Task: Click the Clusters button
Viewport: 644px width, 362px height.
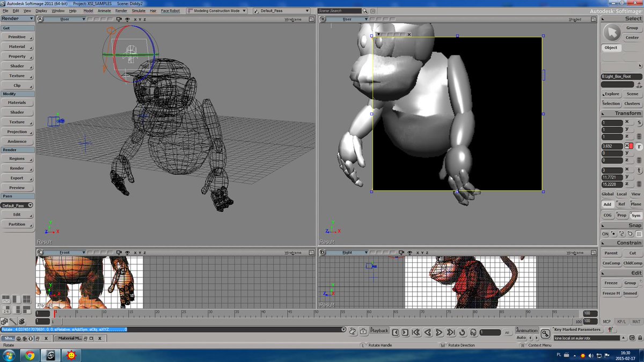Action: [x=632, y=104]
